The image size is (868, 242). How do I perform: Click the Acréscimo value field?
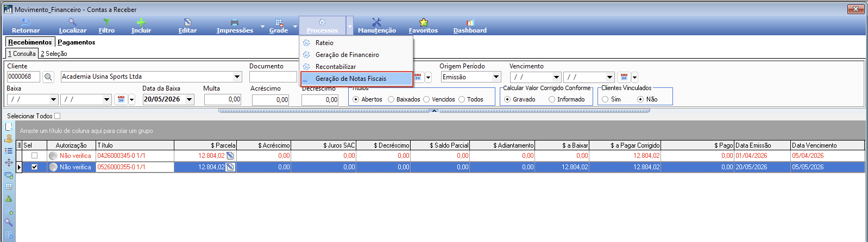271,99
